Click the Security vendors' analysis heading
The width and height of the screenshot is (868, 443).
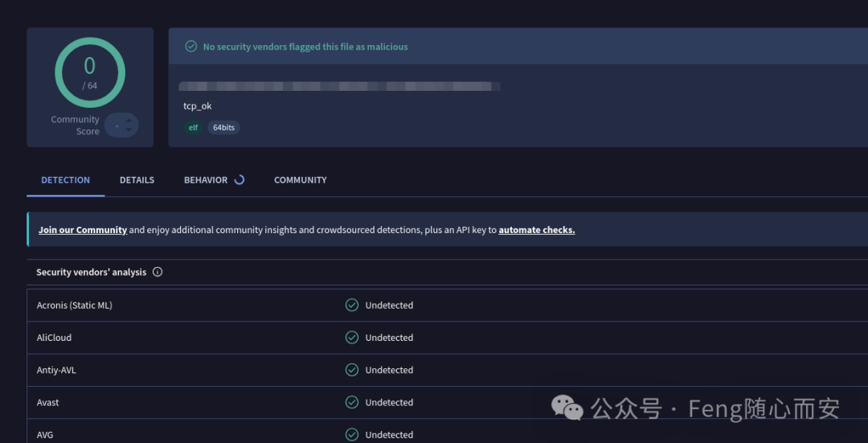click(x=92, y=272)
